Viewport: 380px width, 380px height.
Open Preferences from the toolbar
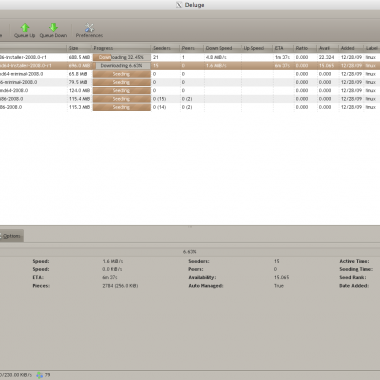pos(89,30)
